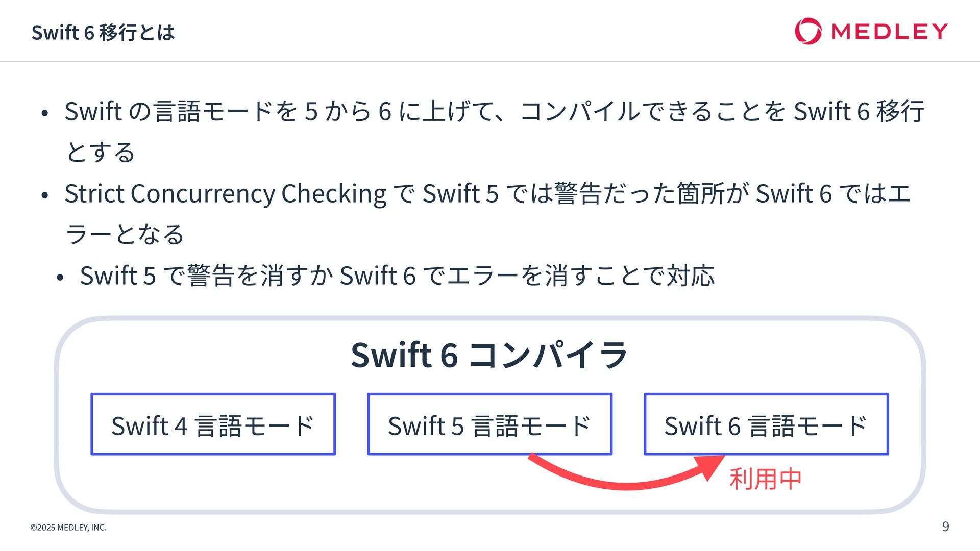
Task: Select the Swift 6 言語モード box
Action: pos(766,424)
